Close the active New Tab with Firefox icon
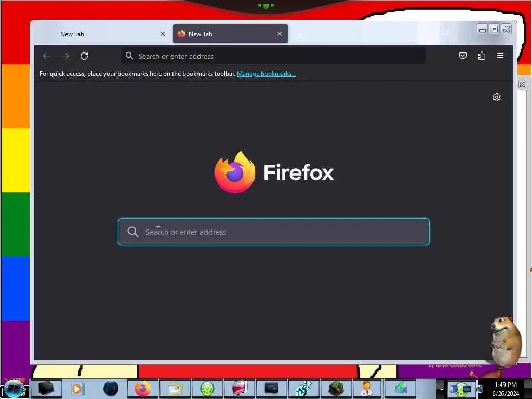The width and height of the screenshot is (532, 399). 279,34
